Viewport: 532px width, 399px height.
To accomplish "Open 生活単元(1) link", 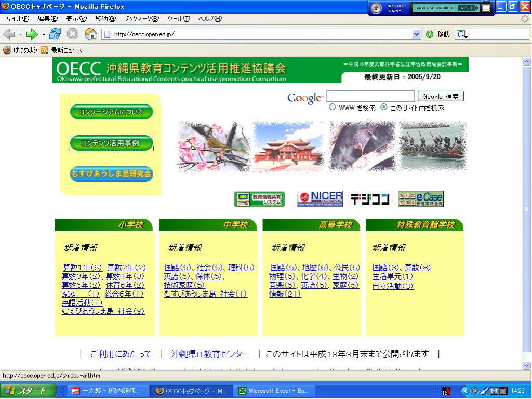I will (x=393, y=276).
